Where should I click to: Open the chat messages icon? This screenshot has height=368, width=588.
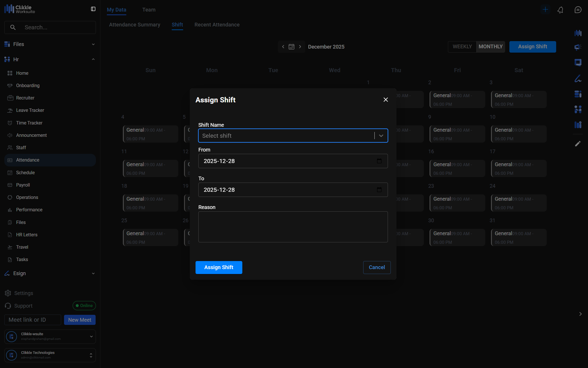(x=578, y=10)
